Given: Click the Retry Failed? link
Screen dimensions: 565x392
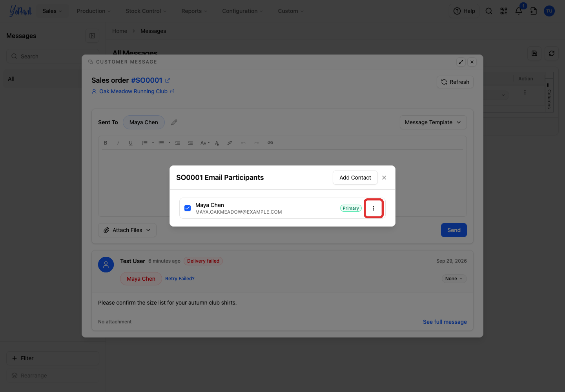Looking at the screenshot, I should [x=180, y=279].
